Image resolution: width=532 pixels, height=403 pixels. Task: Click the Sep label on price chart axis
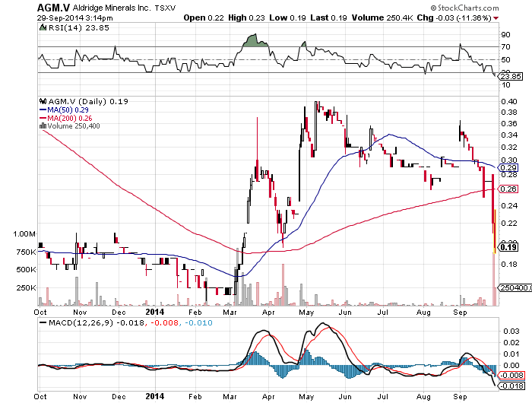460,312
